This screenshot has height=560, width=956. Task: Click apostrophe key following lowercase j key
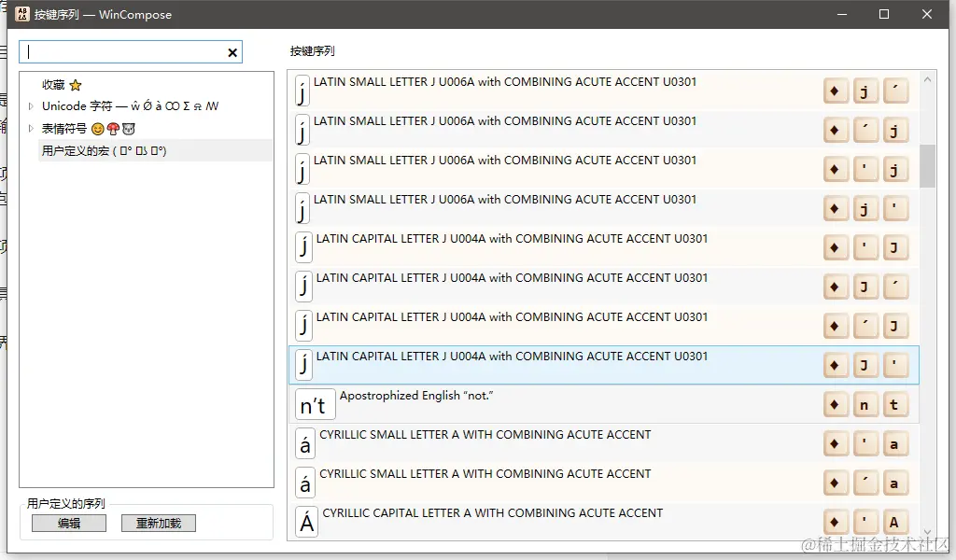(x=894, y=208)
